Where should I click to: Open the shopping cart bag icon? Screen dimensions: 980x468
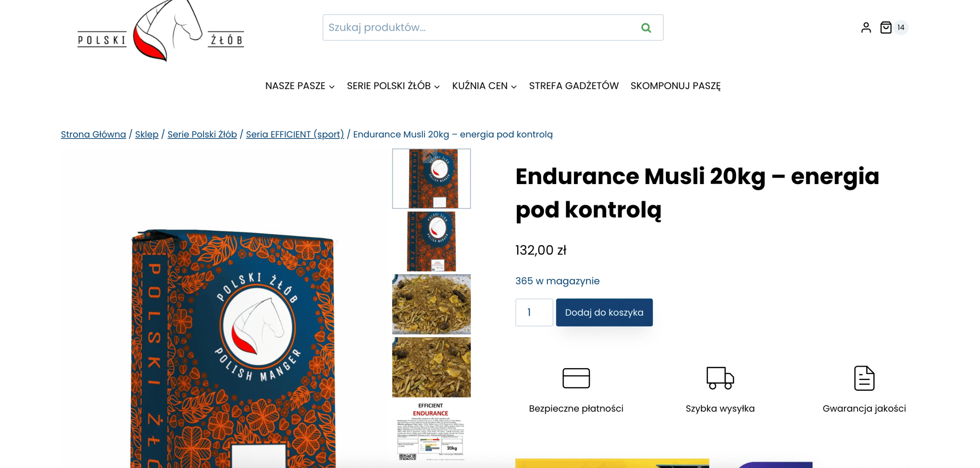tap(886, 28)
